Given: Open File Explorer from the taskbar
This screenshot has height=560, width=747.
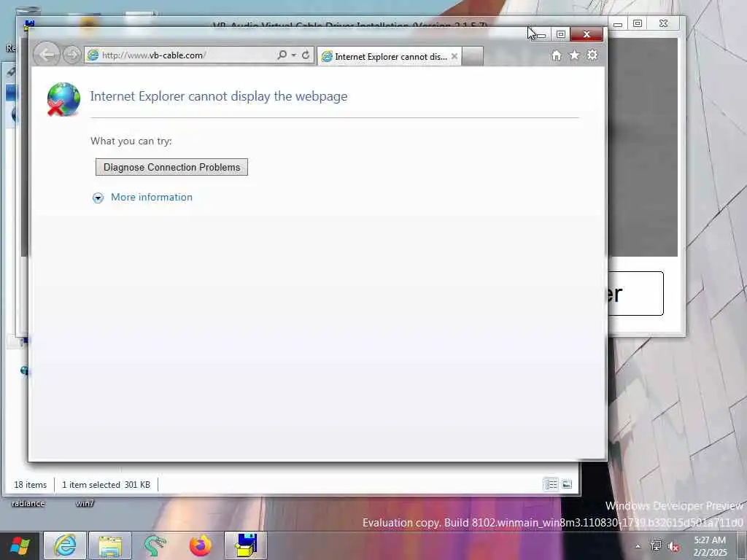Looking at the screenshot, I should (x=110, y=545).
